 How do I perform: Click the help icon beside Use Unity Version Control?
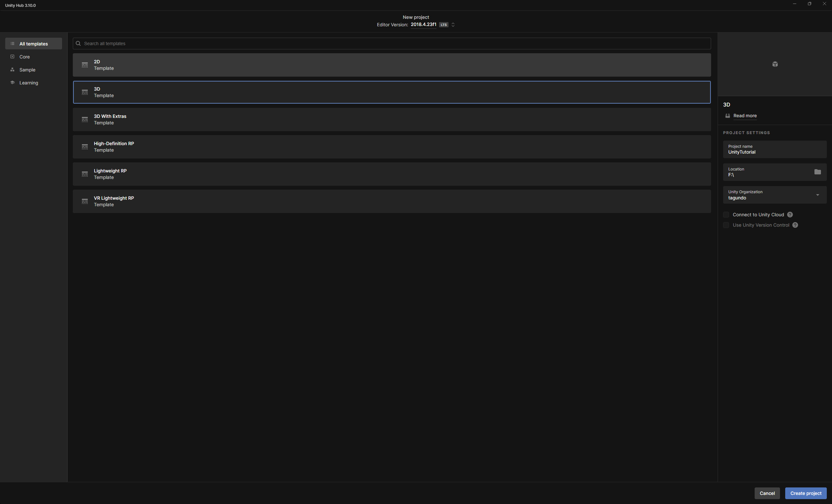coord(795,225)
